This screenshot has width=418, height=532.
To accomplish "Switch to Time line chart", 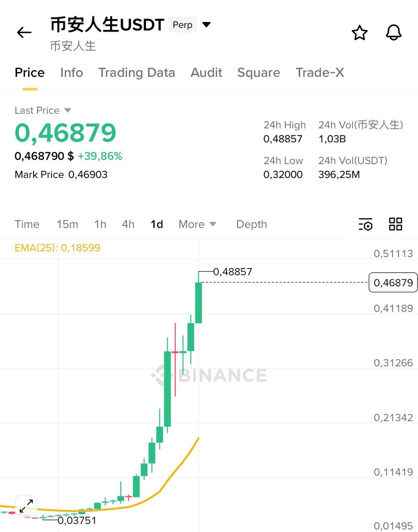I will point(27,224).
